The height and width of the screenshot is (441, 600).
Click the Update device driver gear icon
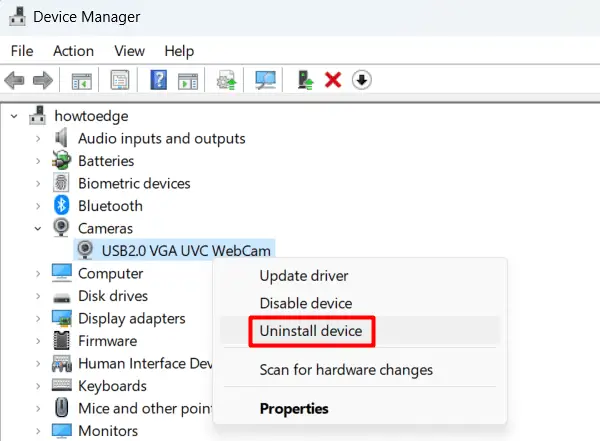(227, 80)
